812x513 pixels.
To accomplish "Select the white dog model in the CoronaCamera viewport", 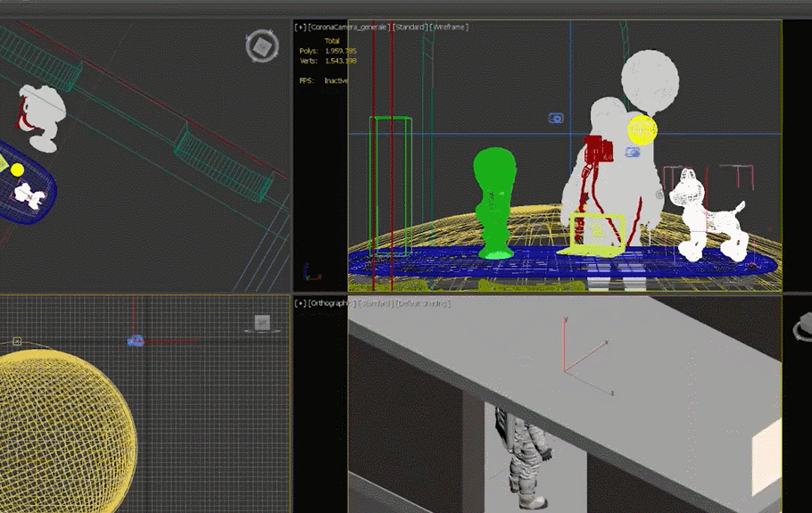I will 710,214.
